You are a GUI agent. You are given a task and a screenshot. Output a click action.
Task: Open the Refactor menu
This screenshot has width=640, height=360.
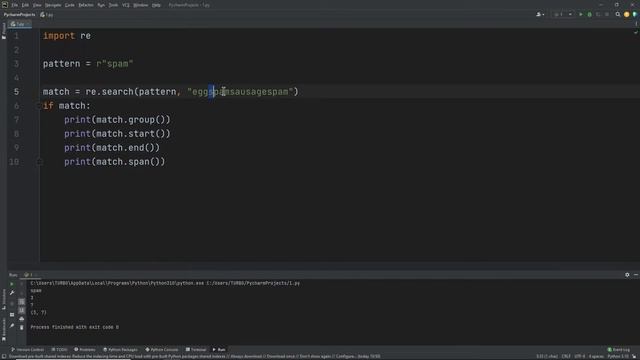(86, 5)
